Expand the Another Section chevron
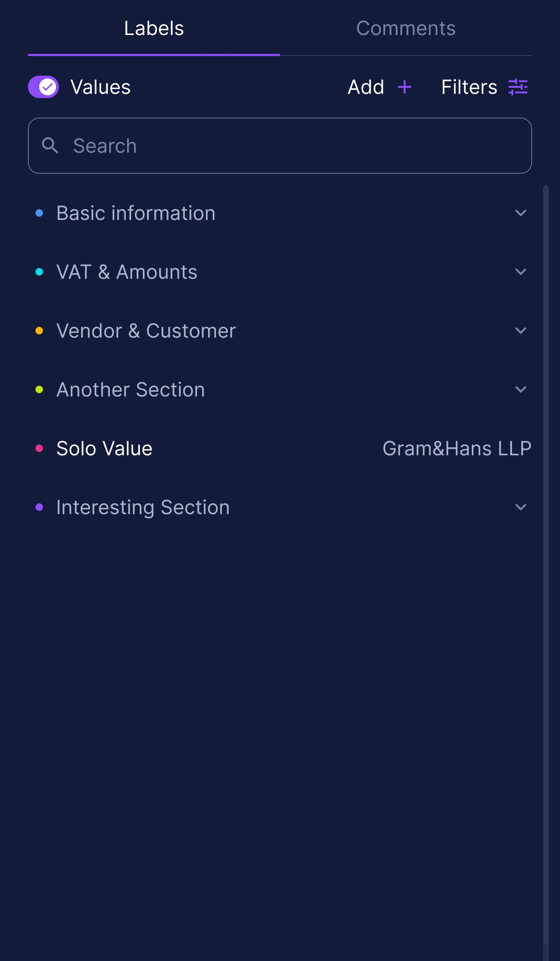 (x=521, y=389)
